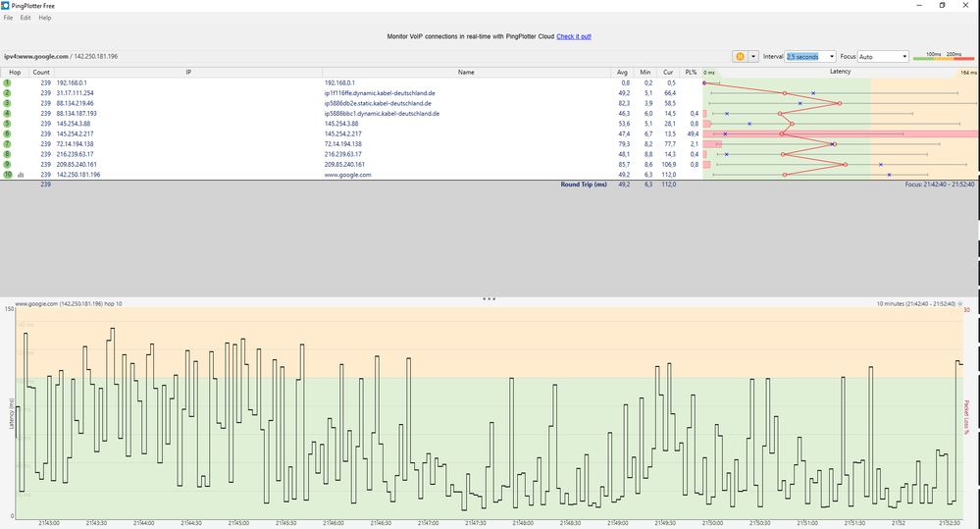Follow the 'Check it out!' link

(x=574, y=36)
